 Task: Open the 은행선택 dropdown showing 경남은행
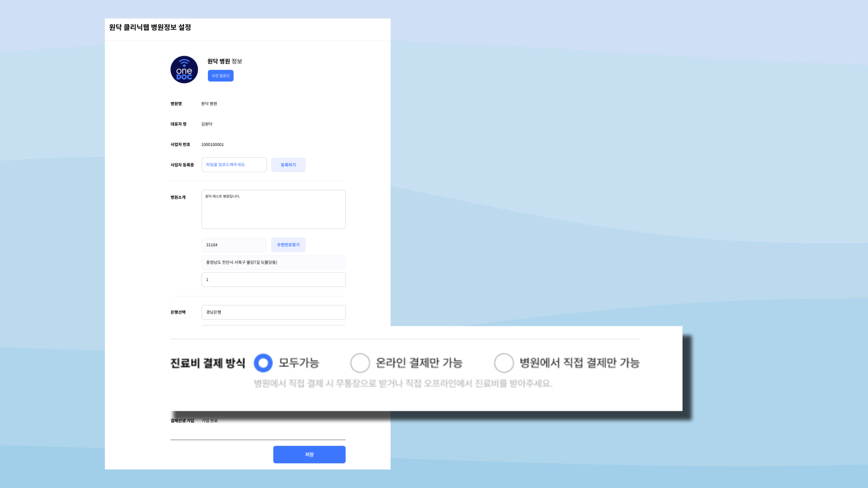[274, 312]
